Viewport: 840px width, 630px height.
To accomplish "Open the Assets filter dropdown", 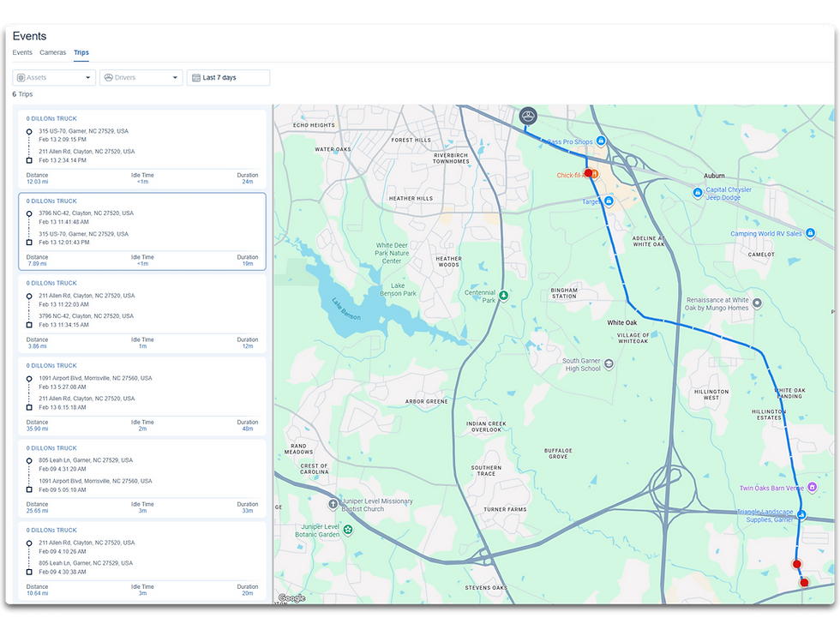I will click(x=53, y=77).
